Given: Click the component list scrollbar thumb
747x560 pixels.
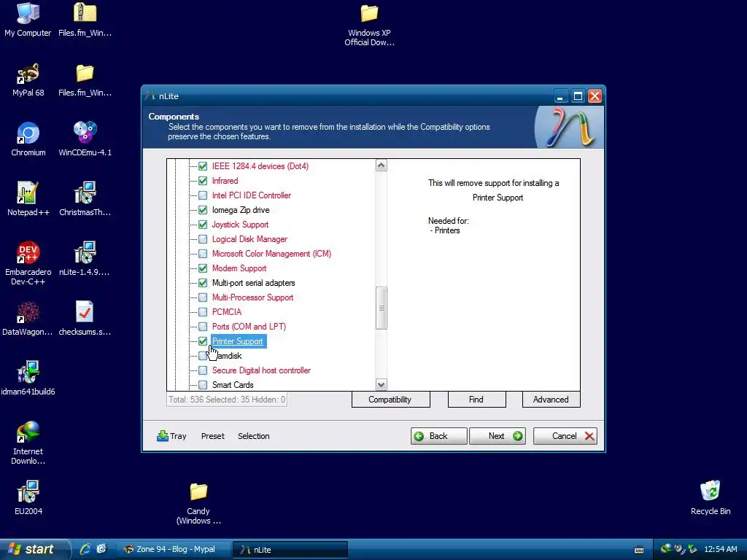Looking at the screenshot, I should click(x=381, y=308).
